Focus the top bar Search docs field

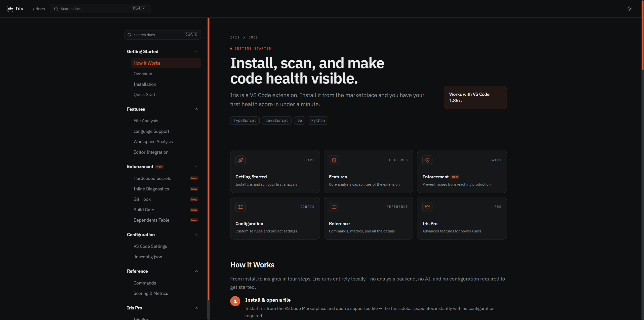[100, 9]
